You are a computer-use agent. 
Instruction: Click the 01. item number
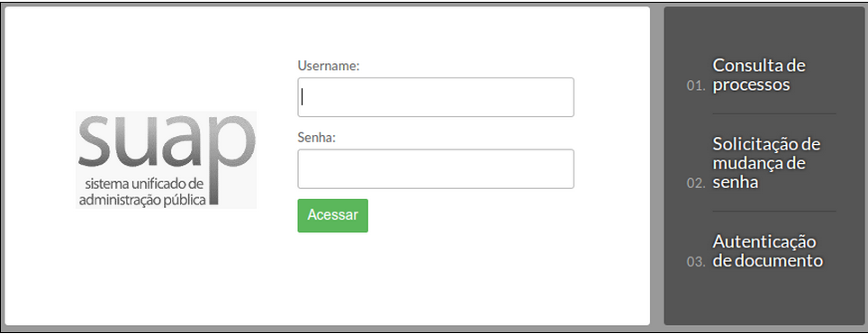click(x=696, y=86)
